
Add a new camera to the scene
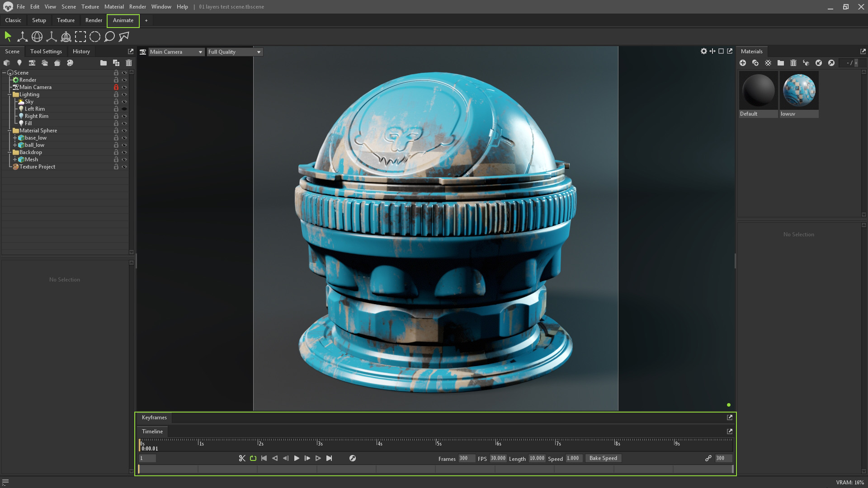point(32,63)
